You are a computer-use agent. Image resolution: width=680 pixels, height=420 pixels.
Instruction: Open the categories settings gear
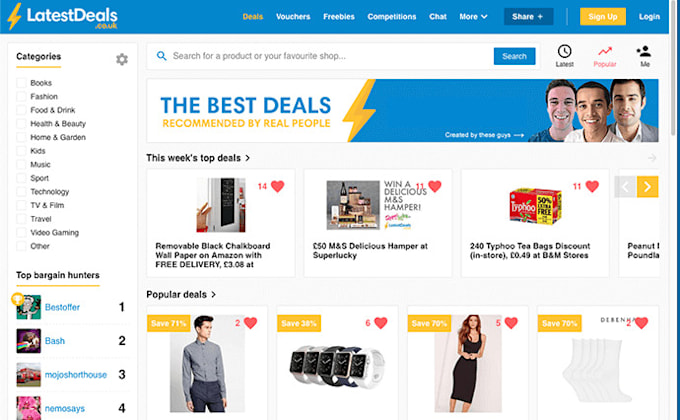[x=122, y=59]
